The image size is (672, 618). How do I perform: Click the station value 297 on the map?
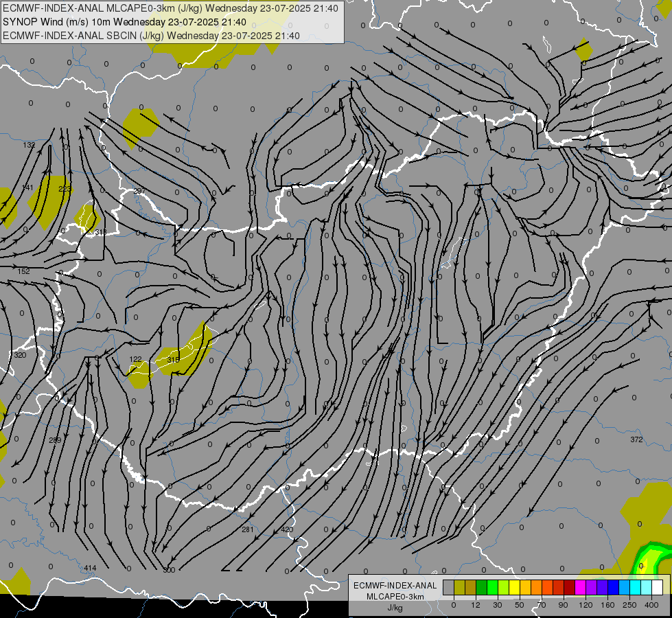point(139,191)
